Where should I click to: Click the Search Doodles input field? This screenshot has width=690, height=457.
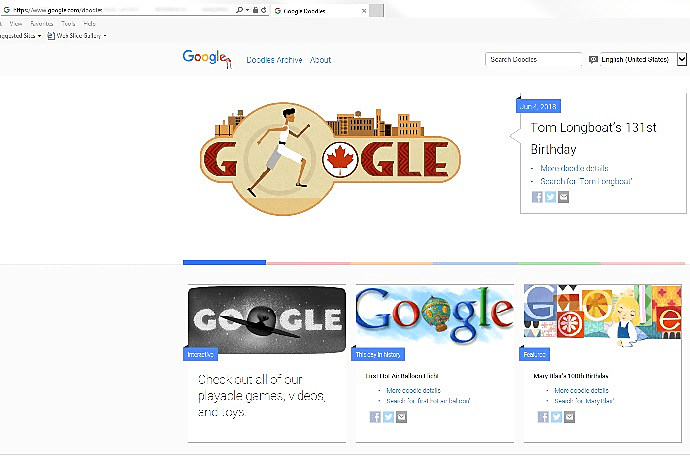pyautogui.click(x=533, y=59)
